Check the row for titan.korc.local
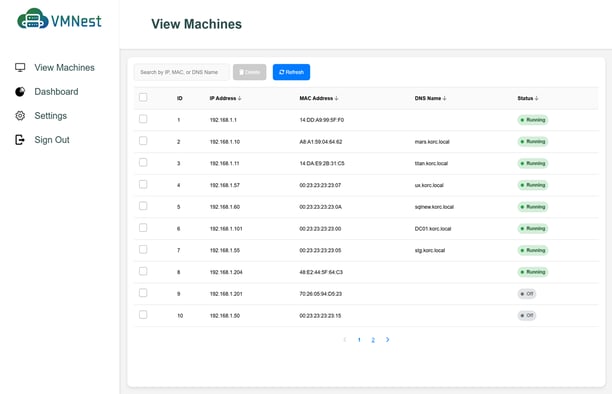This screenshot has height=394, width=612. (143, 162)
